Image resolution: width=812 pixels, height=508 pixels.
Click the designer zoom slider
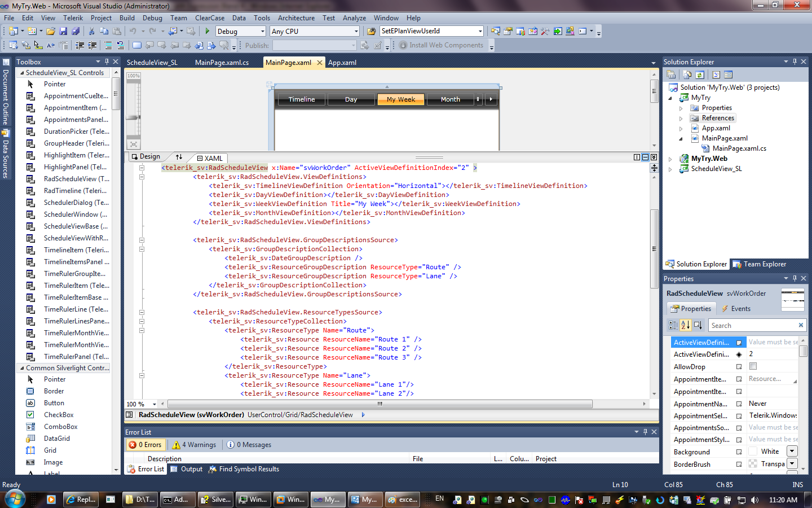tap(133, 117)
